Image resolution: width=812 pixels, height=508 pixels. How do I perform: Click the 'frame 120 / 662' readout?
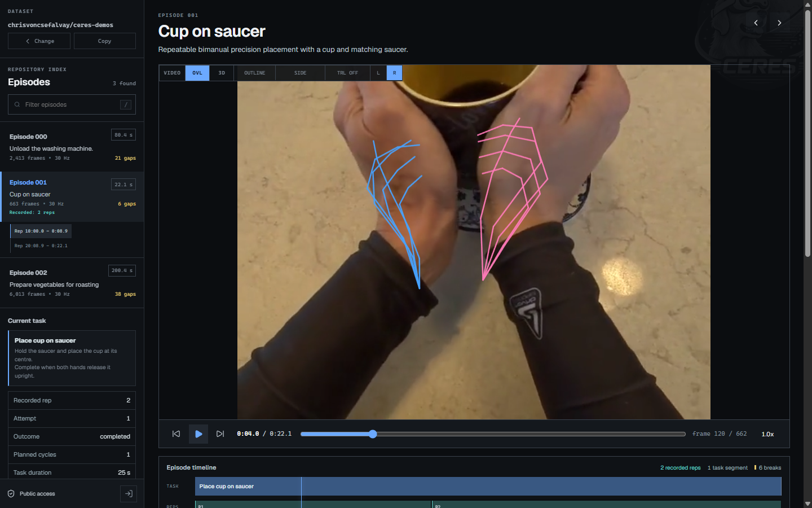720,434
